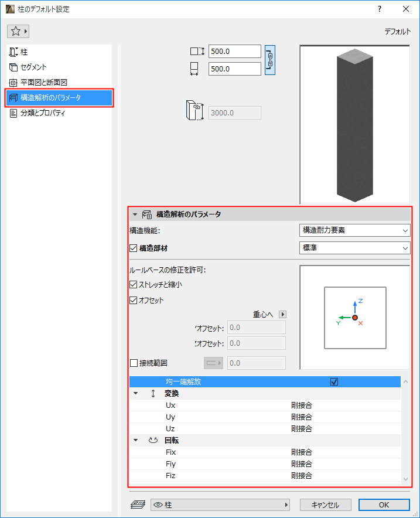This screenshot has height=518, width=420.
Task: Click the 構造解析のパラメータ panel header icon
Action: tap(147, 214)
